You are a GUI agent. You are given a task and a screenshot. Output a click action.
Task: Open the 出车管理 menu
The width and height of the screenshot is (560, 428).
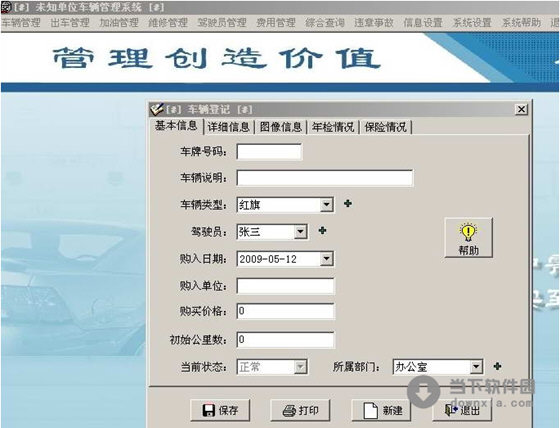pyautogui.click(x=70, y=23)
